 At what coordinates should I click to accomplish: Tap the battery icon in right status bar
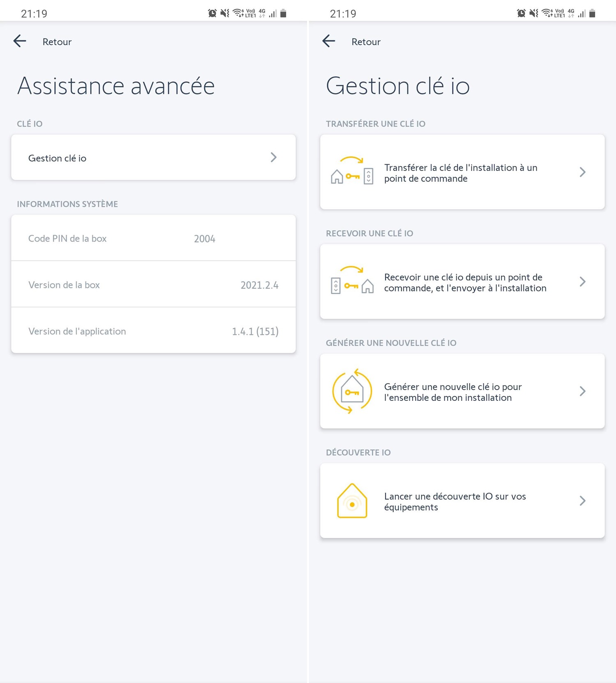coord(592,14)
